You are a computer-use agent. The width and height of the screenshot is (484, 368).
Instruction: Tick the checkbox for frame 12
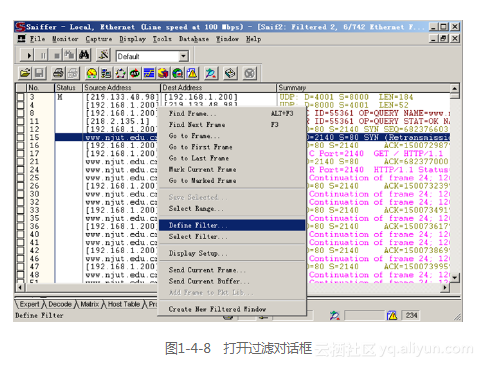click(21, 129)
